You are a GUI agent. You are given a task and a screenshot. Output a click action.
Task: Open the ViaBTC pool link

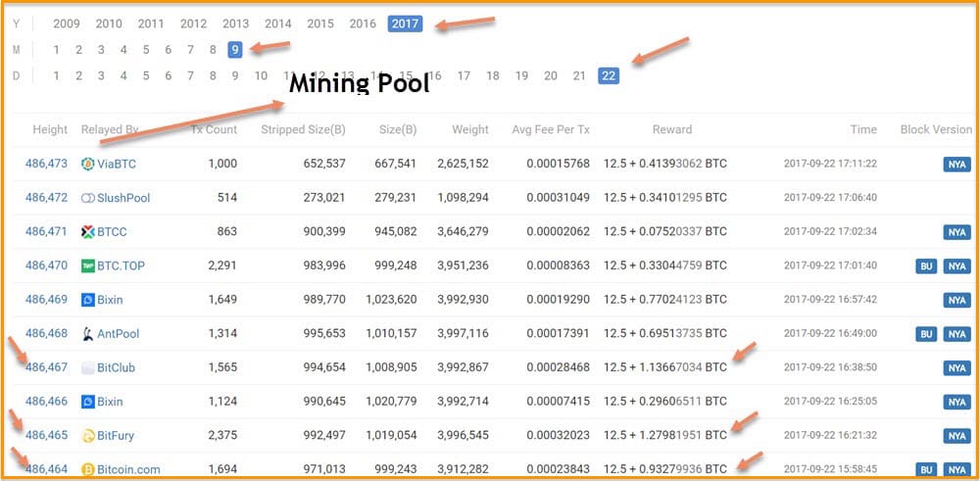117,165
